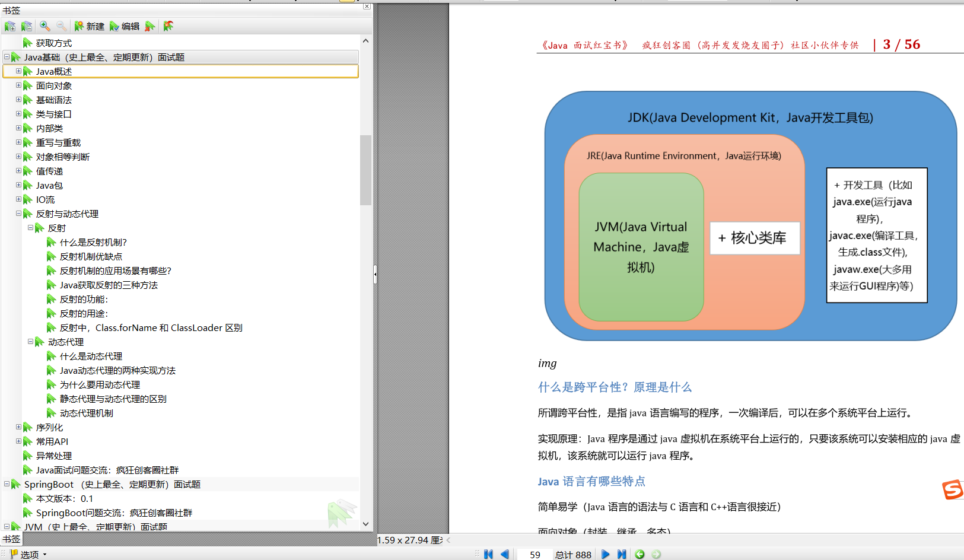This screenshot has height=560, width=964.
Task: Expand the IO流 bookmark node
Action: [18, 199]
